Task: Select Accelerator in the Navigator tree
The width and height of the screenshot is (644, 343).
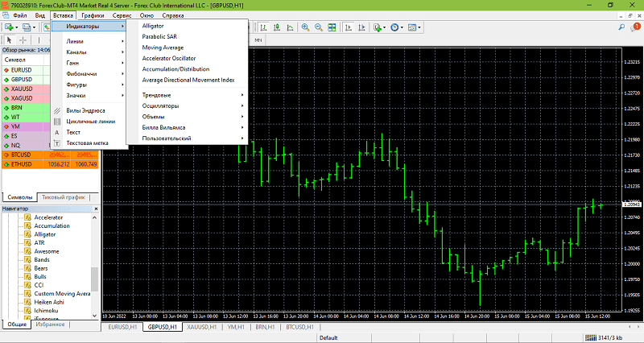Action: [x=48, y=217]
